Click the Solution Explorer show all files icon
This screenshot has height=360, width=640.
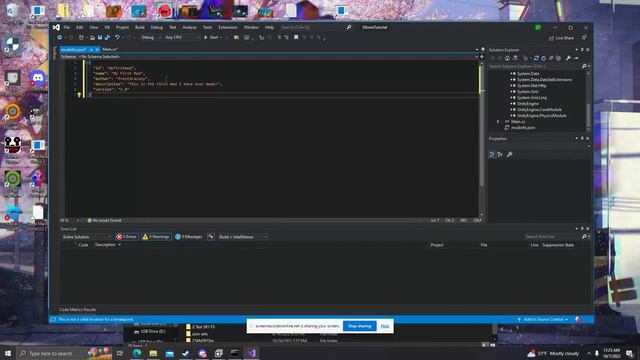tap(558, 58)
